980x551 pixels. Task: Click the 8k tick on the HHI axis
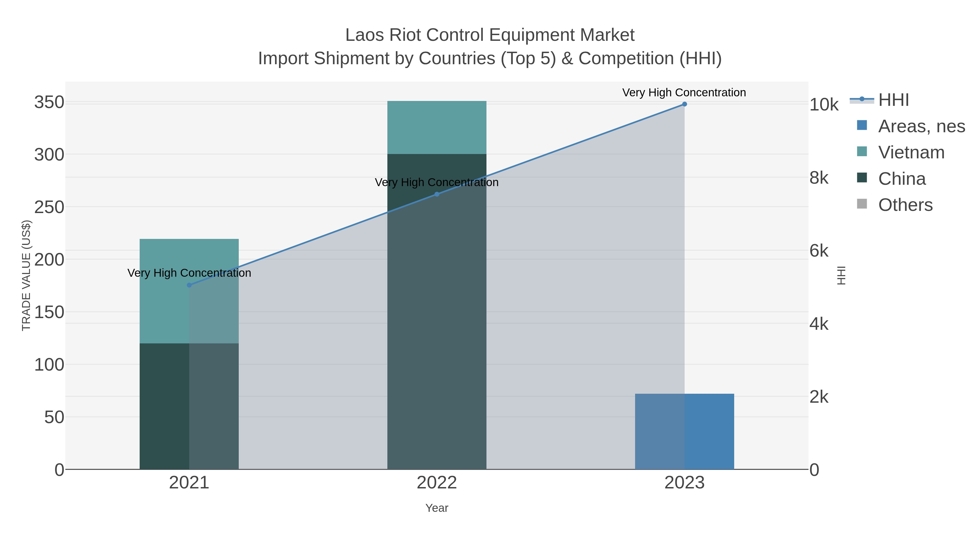coord(819,178)
